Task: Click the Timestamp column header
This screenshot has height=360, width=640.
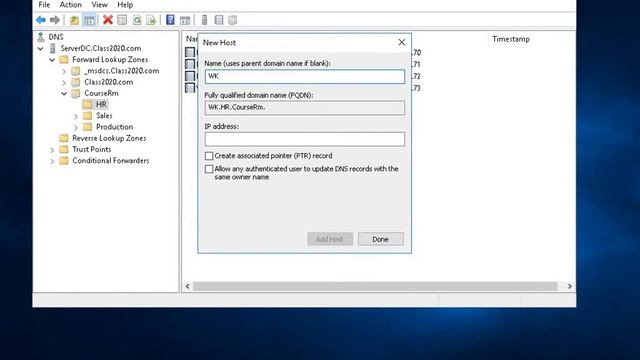Action: (x=511, y=39)
